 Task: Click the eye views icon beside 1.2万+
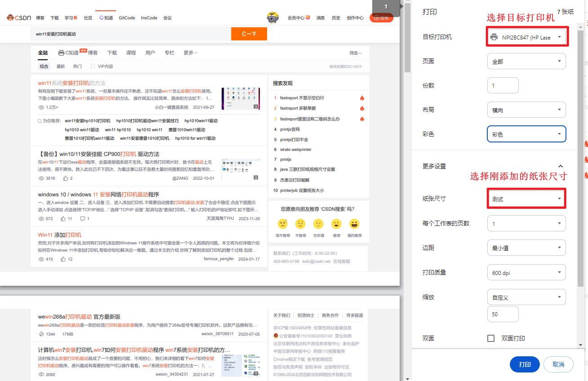pos(41,107)
